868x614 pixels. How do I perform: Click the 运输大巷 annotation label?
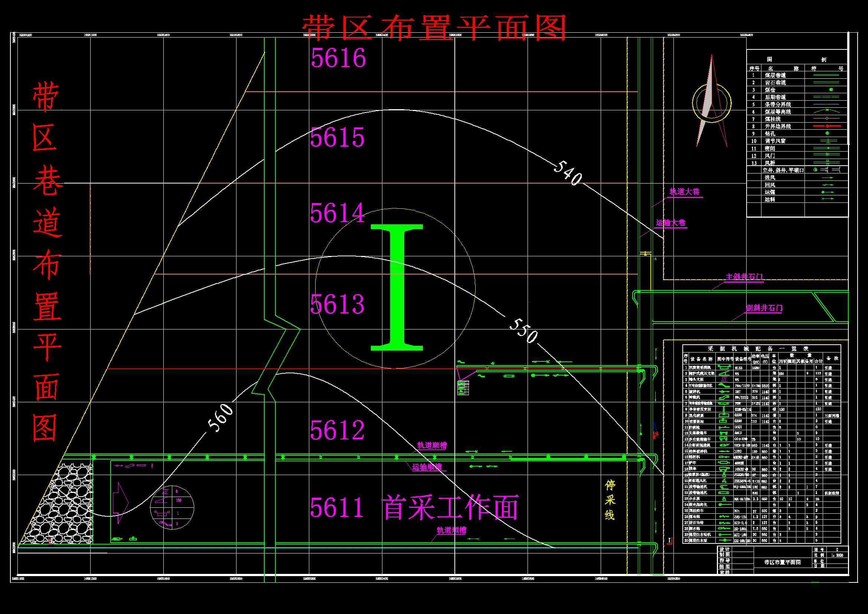(670, 223)
